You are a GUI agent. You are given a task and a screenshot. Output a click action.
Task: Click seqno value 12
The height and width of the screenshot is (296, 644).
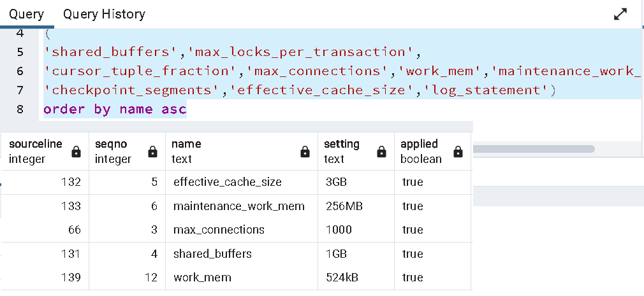tap(151, 278)
